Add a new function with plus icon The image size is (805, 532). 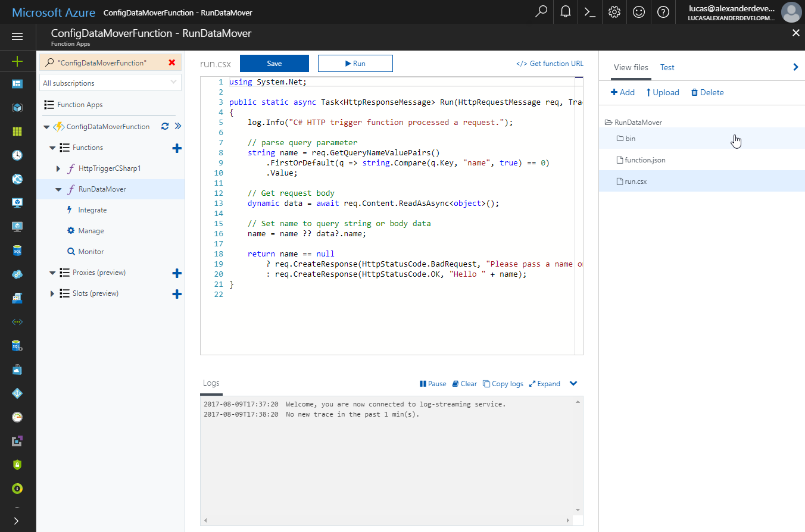[x=176, y=148]
